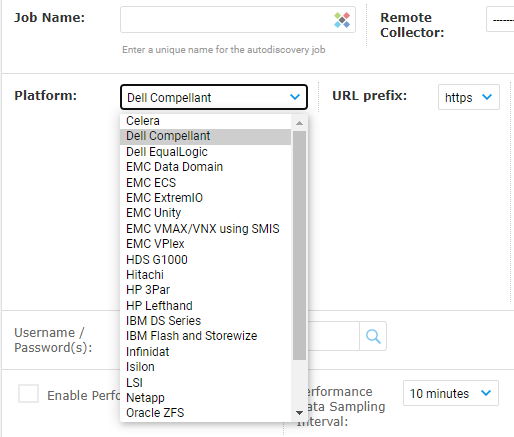Screen dimensions: 514x437
Task: Choose LSI platform option
Action: pyautogui.click(x=206, y=382)
